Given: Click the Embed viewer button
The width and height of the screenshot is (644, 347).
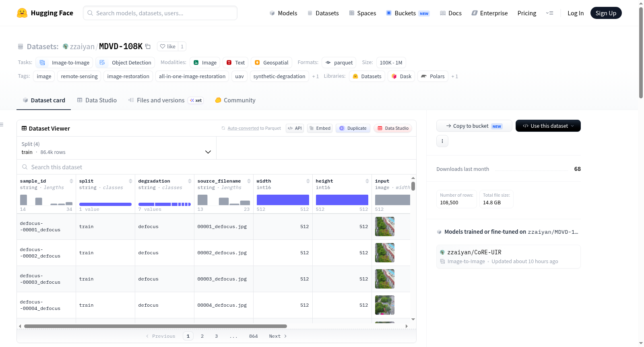Looking at the screenshot, I should coord(320,128).
